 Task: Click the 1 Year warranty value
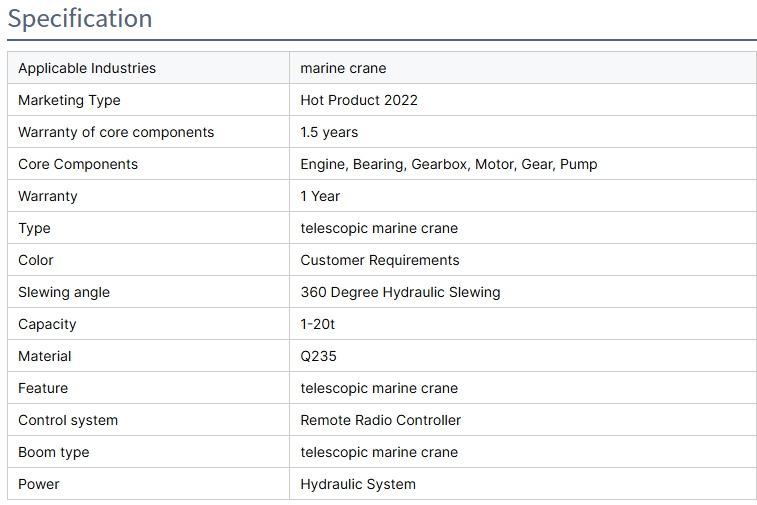(320, 196)
